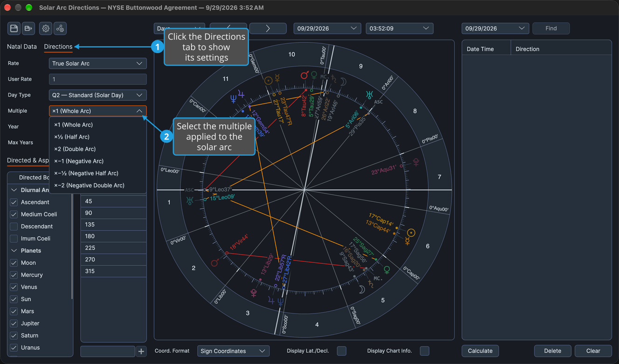Click the export icon beside the save icon

28,28
